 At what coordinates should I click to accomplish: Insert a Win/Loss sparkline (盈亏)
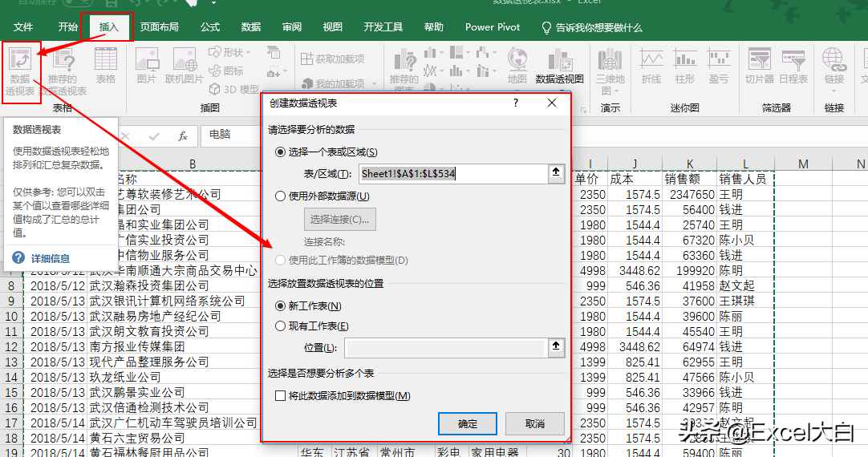click(x=719, y=67)
